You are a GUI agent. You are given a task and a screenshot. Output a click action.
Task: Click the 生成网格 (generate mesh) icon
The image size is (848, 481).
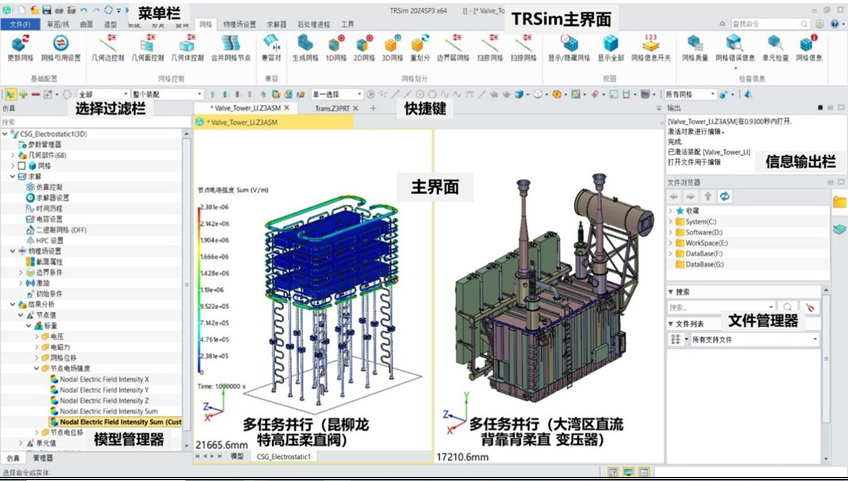pos(305,43)
